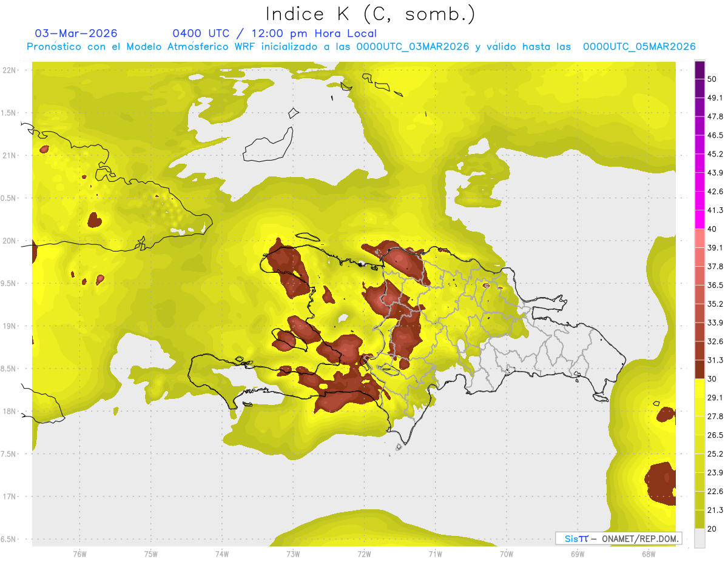Viewport: 728px width, 562px height.
Task: Select the bright magenta swatch between 40 and 41.3
Action: tap(699, 219)
